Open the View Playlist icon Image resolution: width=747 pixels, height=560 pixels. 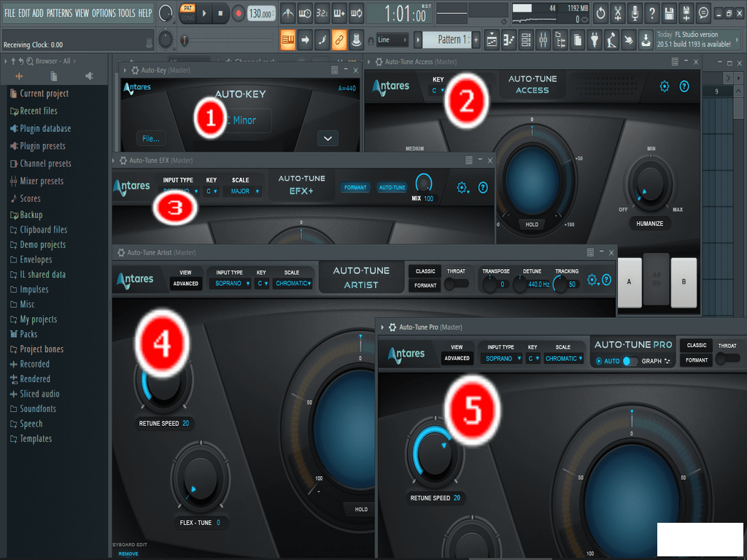tap(492, 40)
